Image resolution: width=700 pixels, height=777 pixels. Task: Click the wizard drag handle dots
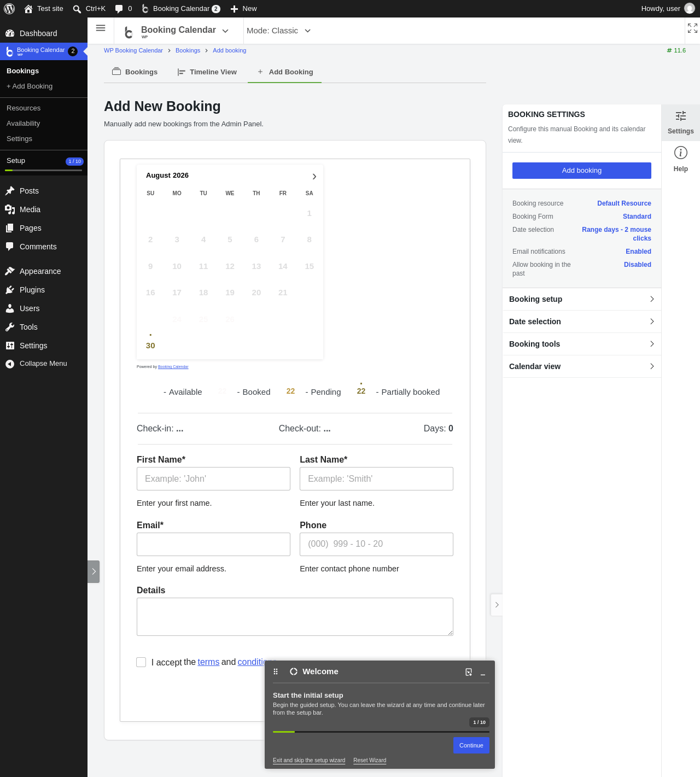pos(276,671)
